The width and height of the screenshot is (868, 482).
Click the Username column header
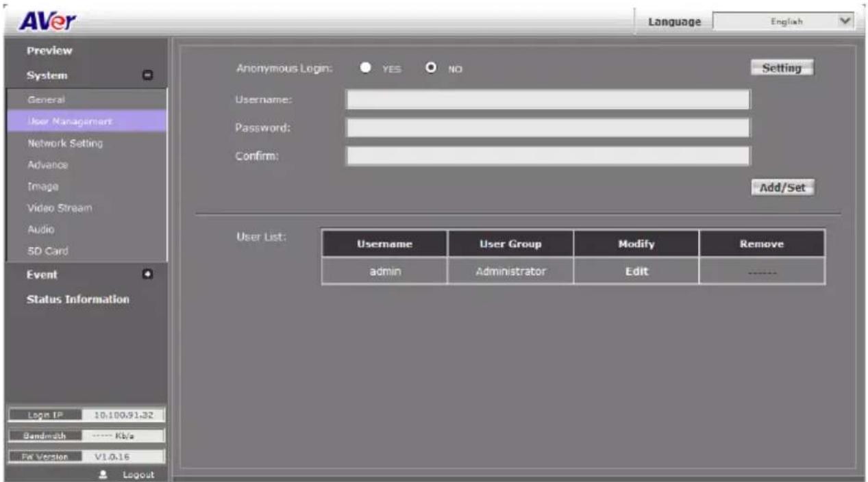(384, 243)
